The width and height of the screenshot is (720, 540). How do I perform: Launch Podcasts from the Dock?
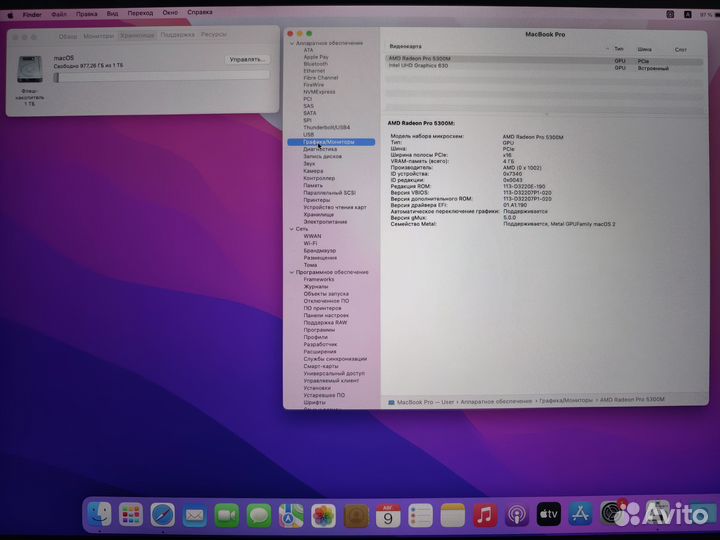coord(517,515)
